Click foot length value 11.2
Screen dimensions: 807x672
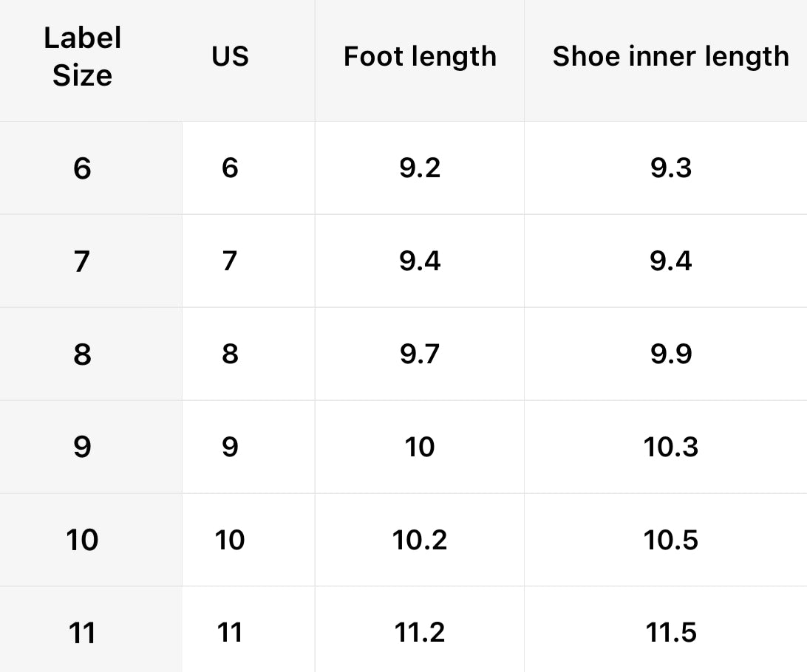pos(420,633)
